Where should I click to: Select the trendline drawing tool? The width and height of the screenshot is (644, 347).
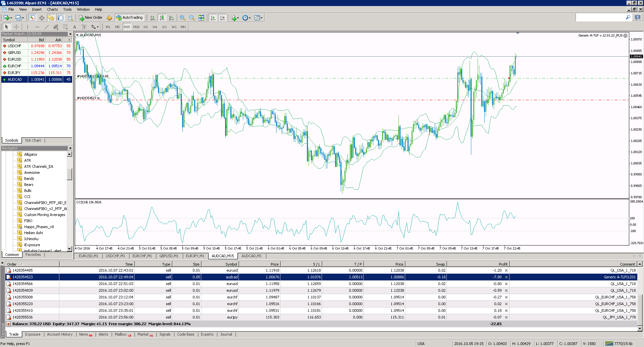pos(46,27)
